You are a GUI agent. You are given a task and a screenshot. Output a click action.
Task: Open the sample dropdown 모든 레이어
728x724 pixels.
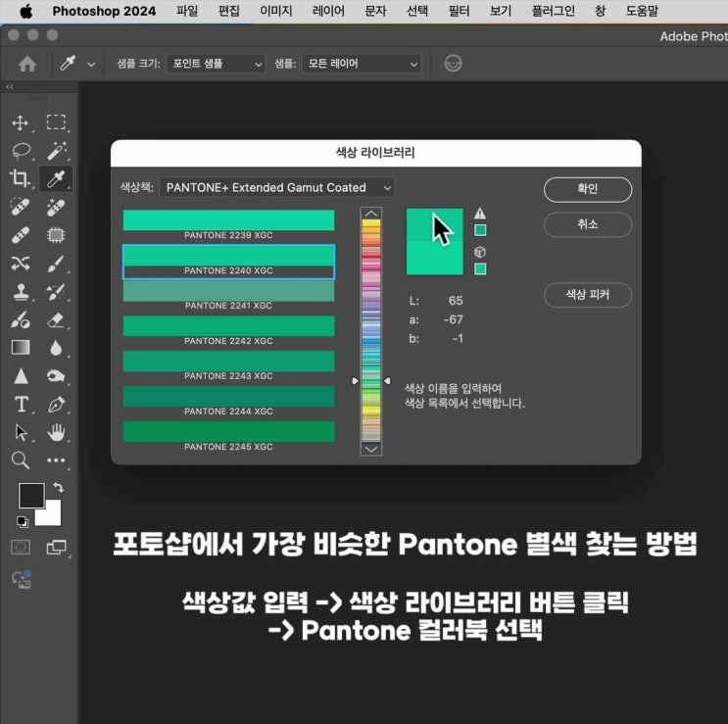point(362,64)
